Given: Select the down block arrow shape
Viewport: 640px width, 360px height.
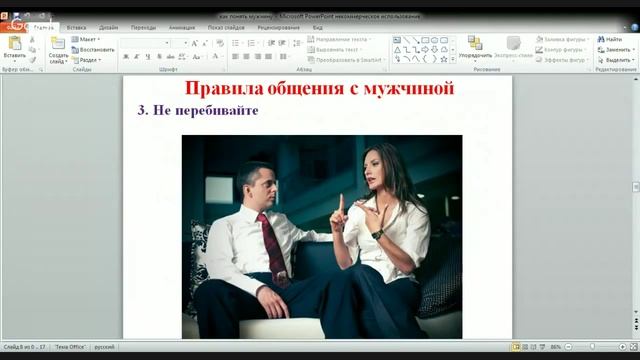Looking at the screenshot, I should [435, 50].
